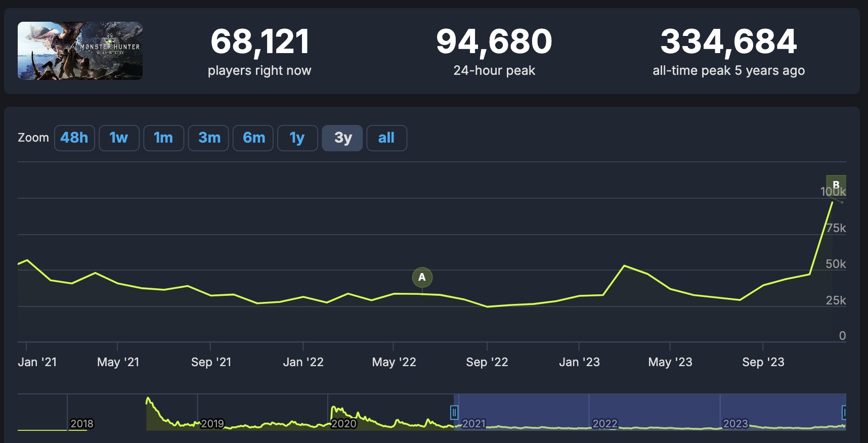Click the 68,121 players right now stat
The height and width of the screenshot is (443, 868).
[259, 41]
